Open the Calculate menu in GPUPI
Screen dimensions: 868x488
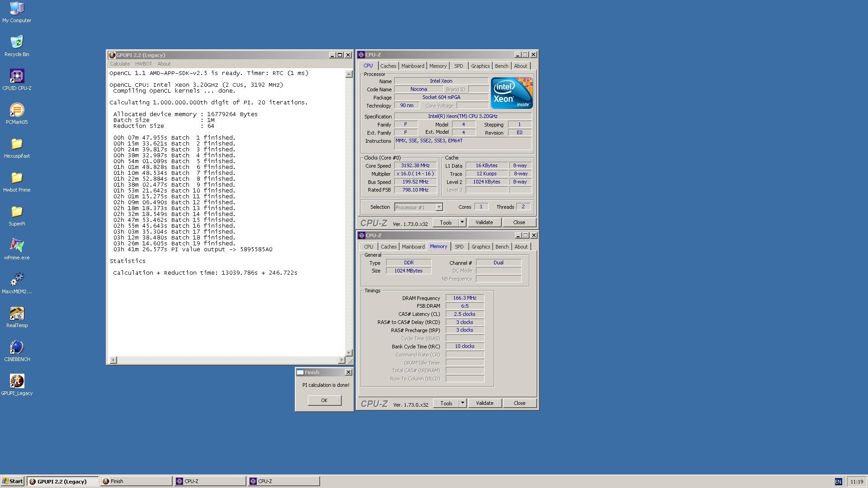click(x=120, y=64)
